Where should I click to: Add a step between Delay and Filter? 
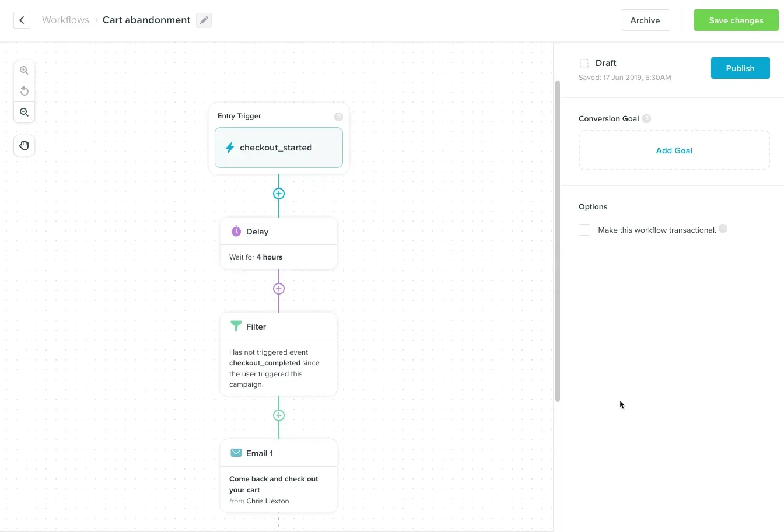pos(278,289)
